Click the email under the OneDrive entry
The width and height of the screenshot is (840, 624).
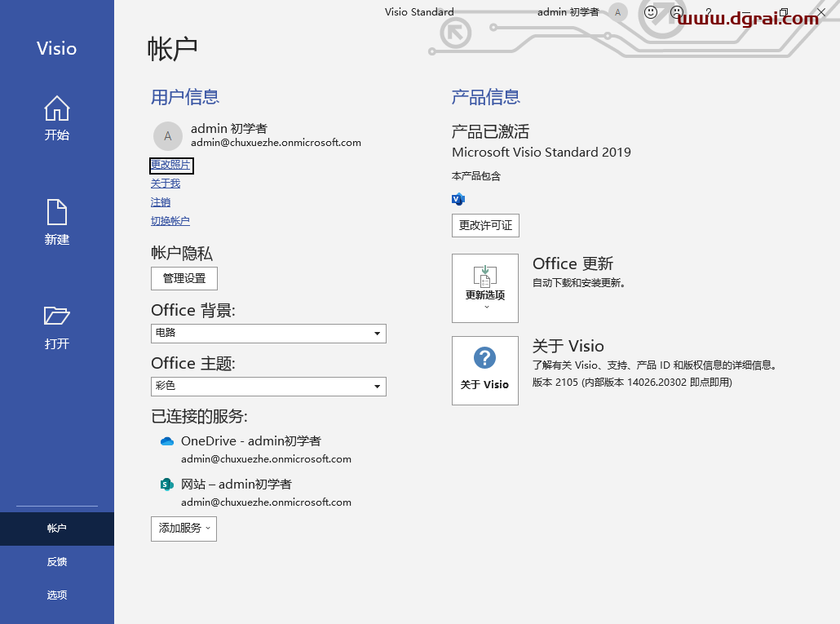coord(266,459)
